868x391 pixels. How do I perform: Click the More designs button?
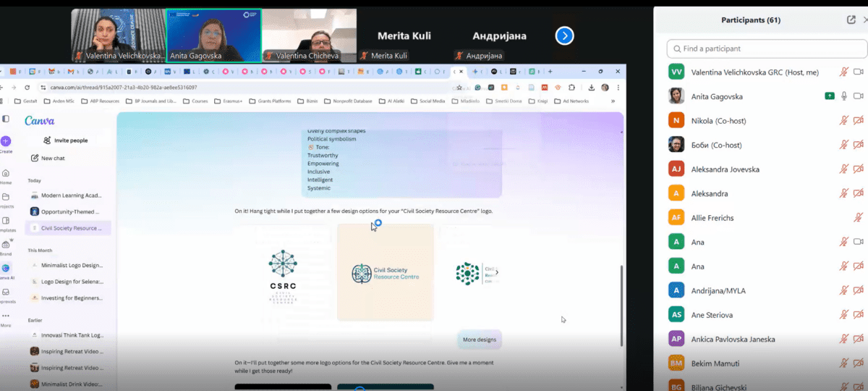click(480, 340)
